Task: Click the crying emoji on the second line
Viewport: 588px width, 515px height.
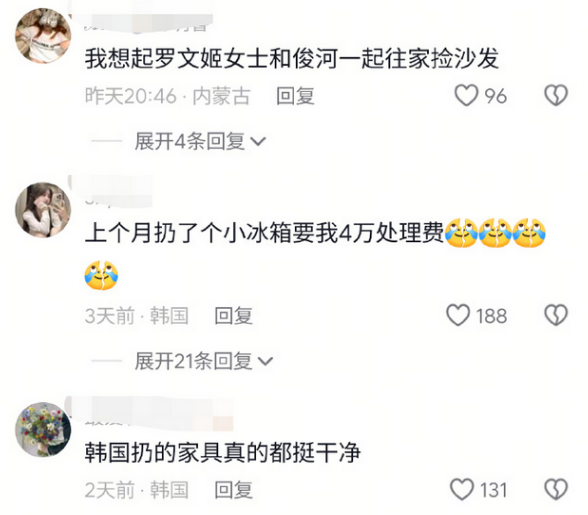Action: point(102,275)
